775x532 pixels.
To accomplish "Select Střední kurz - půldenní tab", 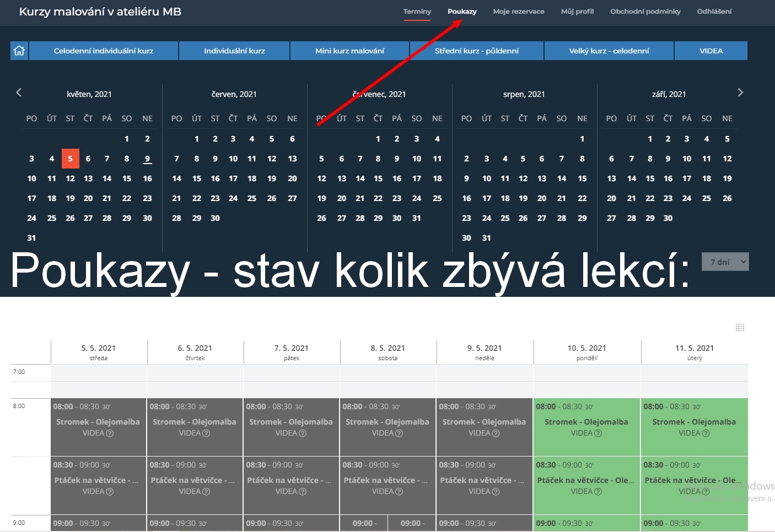I will (477, 51).
